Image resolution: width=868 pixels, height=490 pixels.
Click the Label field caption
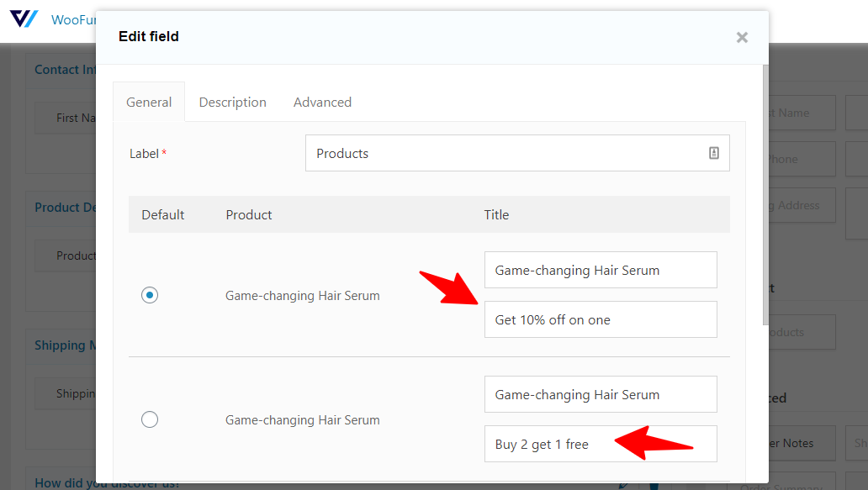(x=148, y=154)
